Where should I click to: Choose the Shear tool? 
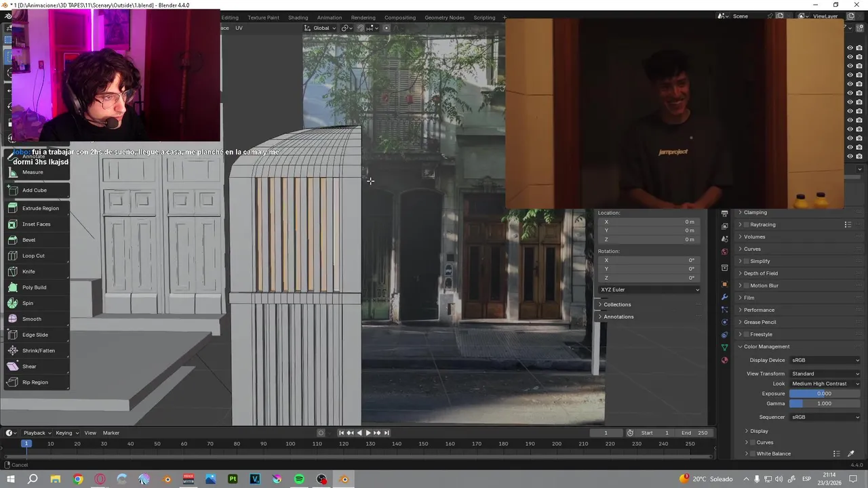click(x=36, y=367)
